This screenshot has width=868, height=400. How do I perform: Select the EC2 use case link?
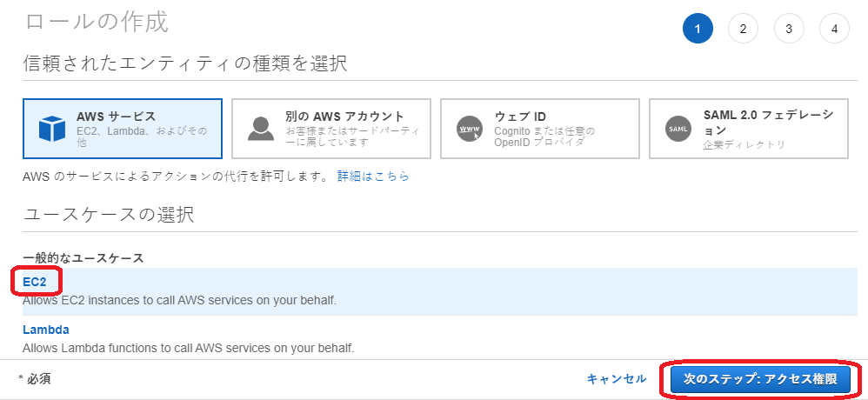35,283
